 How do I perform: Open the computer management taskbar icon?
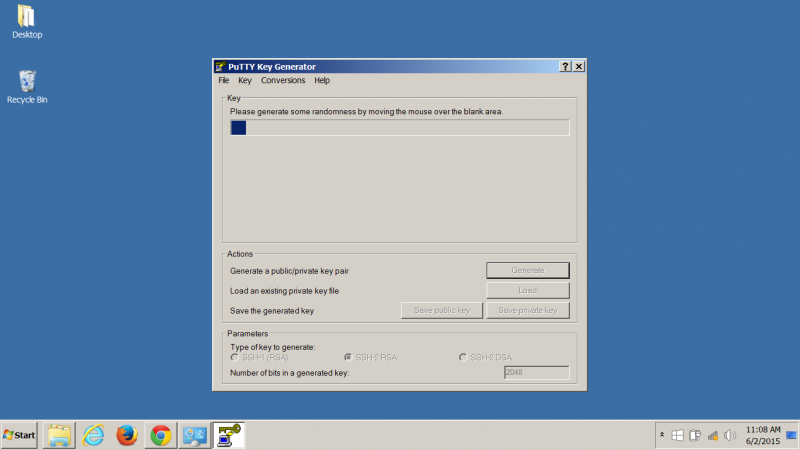194,435
